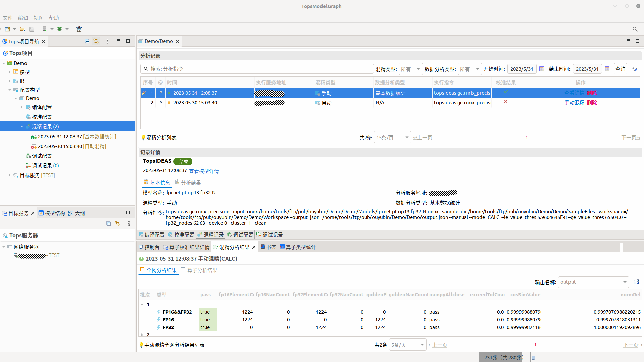This screenshot has height=362, width=644.
Task: Switch to the 算子分析结果 sub-tab
Action: point(199,270)
